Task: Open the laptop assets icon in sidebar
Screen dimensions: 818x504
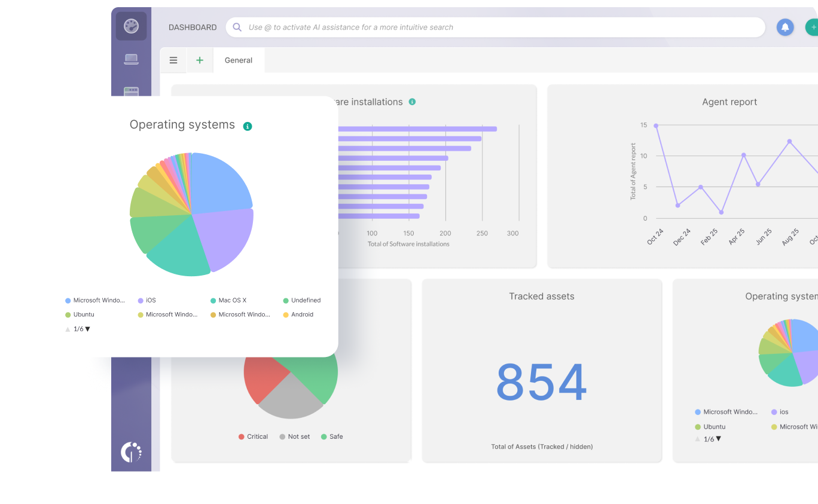Action: pos(131,59)
